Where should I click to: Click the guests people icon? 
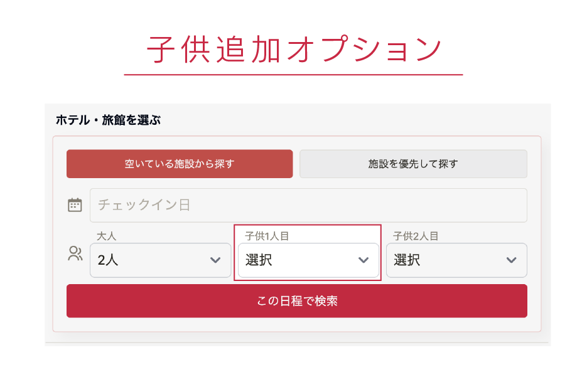[x=75, y=254]
